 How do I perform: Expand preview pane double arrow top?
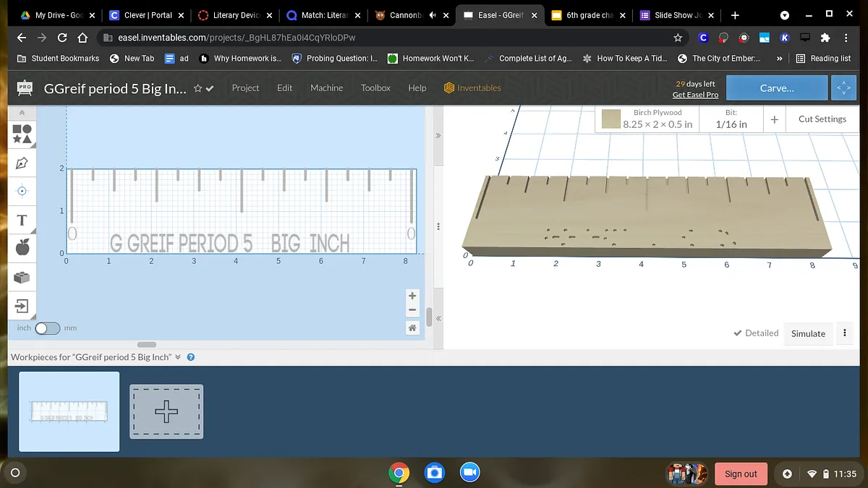click(x=438, y=135)
